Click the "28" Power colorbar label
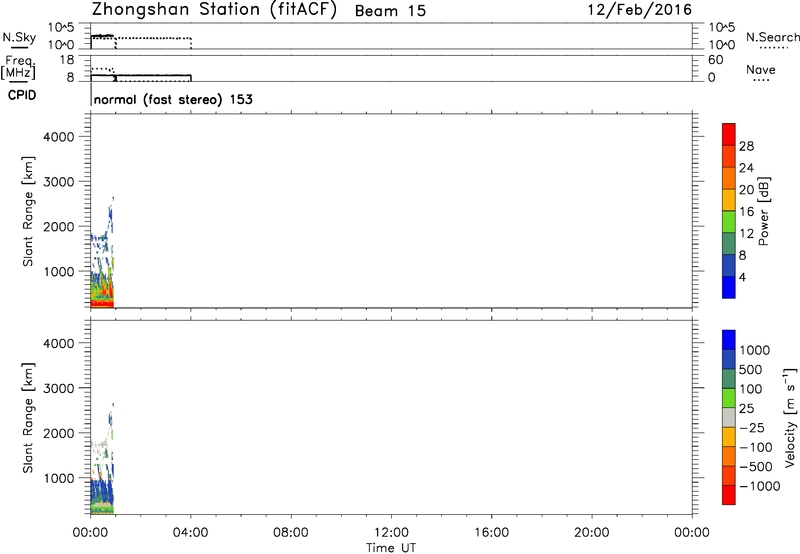This screenshot has height=554, width=800. tap(746, 146)
